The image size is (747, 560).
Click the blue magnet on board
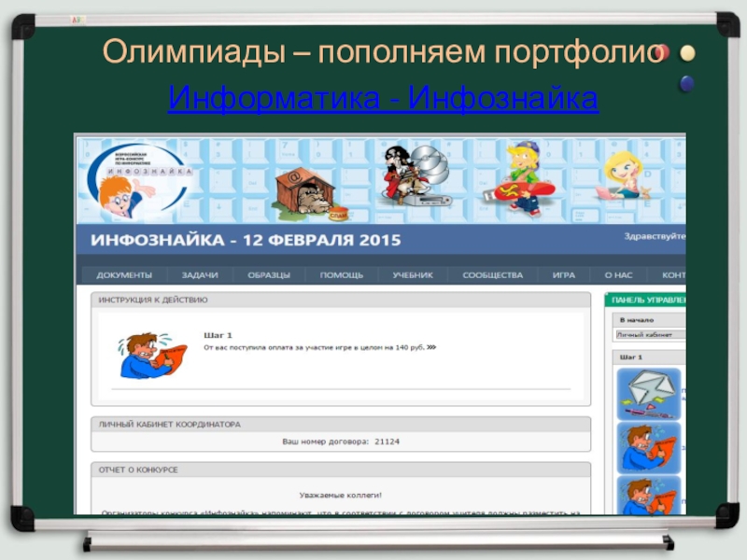686,83
